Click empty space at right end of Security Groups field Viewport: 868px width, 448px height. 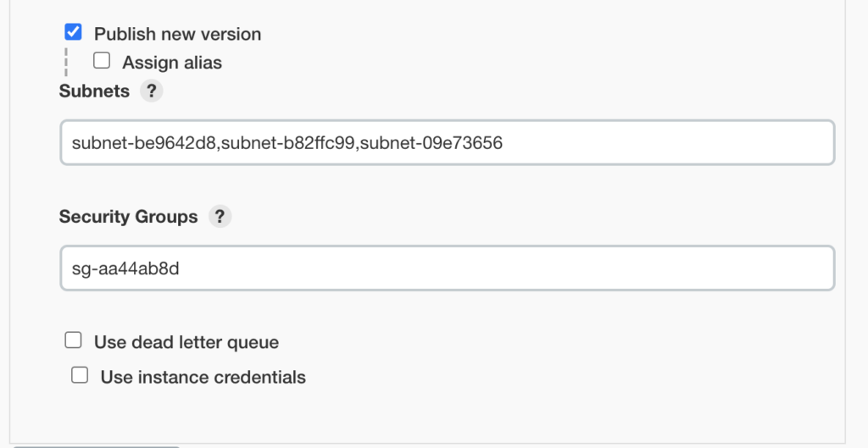(763, 268)
